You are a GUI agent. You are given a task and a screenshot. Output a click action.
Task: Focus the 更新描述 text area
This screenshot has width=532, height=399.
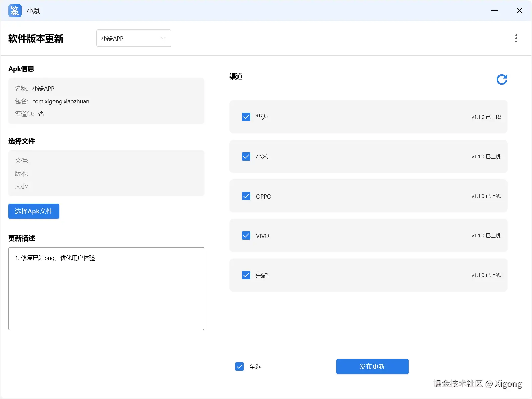click(106, 289)
